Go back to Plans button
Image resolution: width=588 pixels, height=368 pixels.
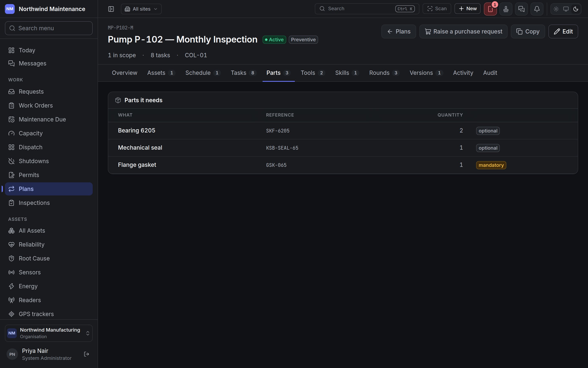pos(399,31)
